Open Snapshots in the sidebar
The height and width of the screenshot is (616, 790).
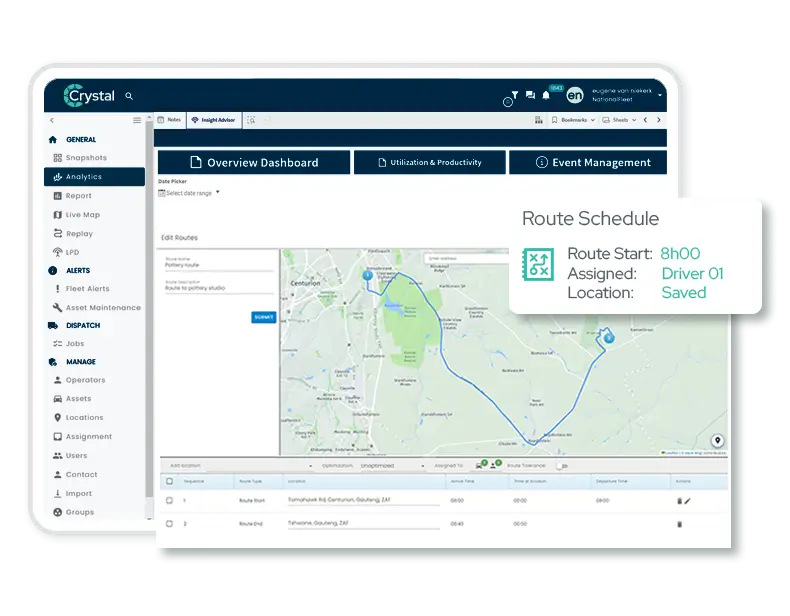(x=80, y=158)
